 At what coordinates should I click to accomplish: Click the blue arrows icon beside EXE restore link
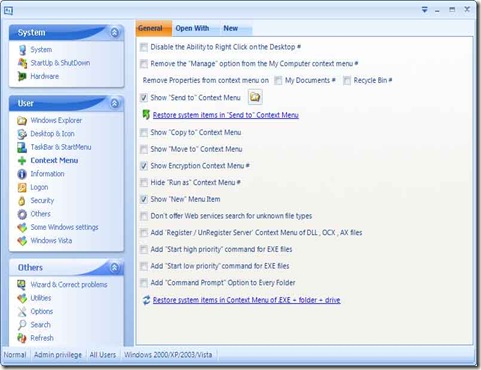tap(146, 300)
